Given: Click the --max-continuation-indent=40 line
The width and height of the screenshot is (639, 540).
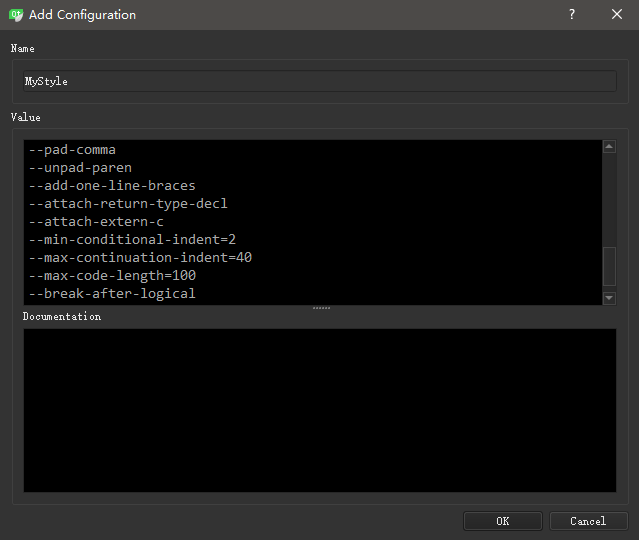Looking at the screenshot, I should tap(140, 258).
